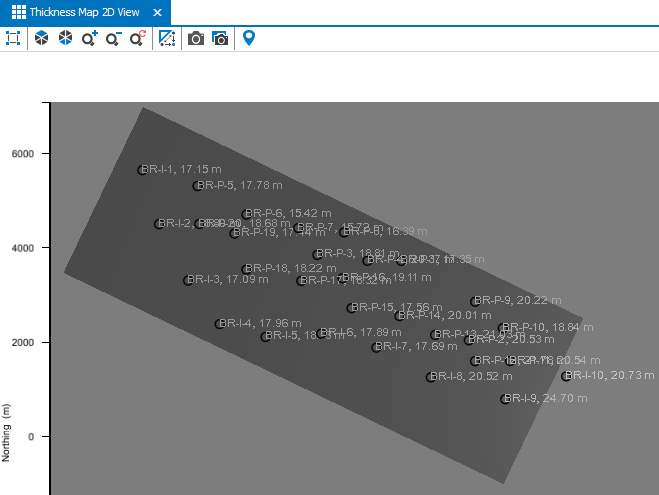Click the zoom out magnifier icon
This screenshot has height=495, width=659.
tap(113, 38)
